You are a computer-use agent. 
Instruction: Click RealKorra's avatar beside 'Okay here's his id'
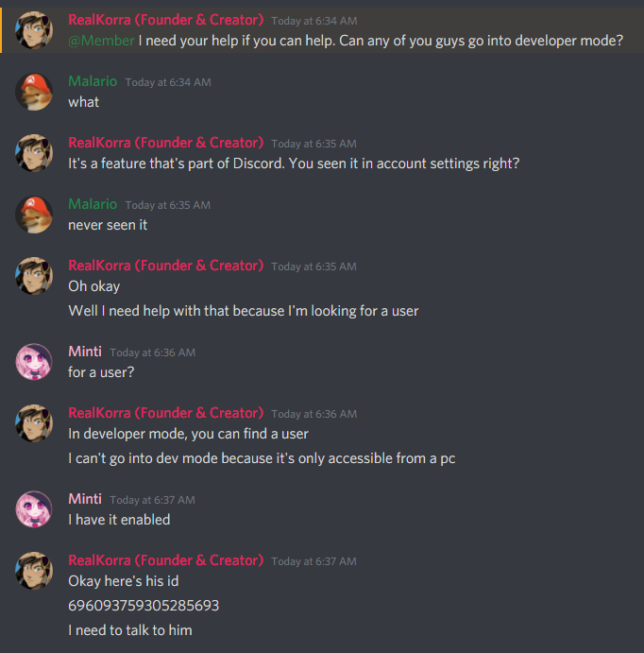tap(34, 571)
